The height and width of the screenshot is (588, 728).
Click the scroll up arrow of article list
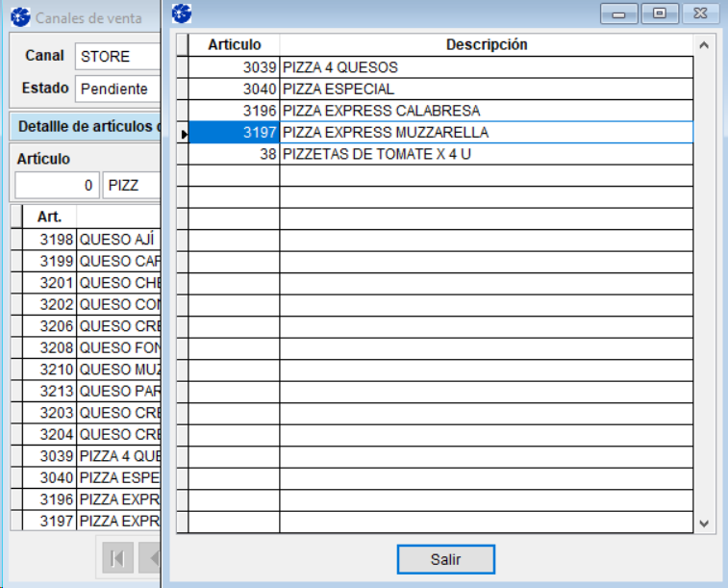coord(704,45)
